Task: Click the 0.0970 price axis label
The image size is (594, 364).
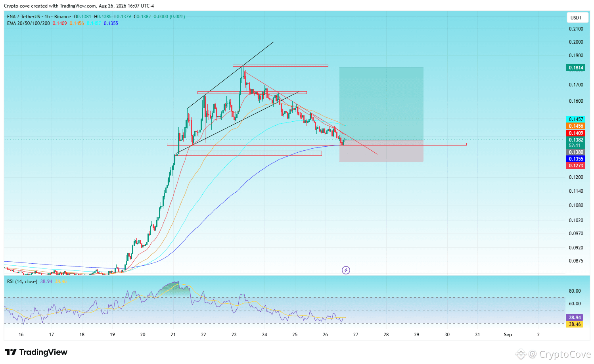Action: pos(576,234)
